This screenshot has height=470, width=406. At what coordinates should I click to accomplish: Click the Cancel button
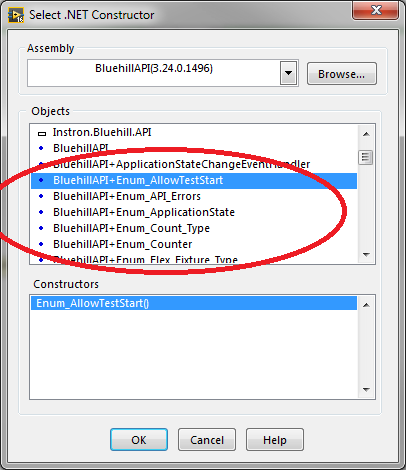click(x=207, y=440)
